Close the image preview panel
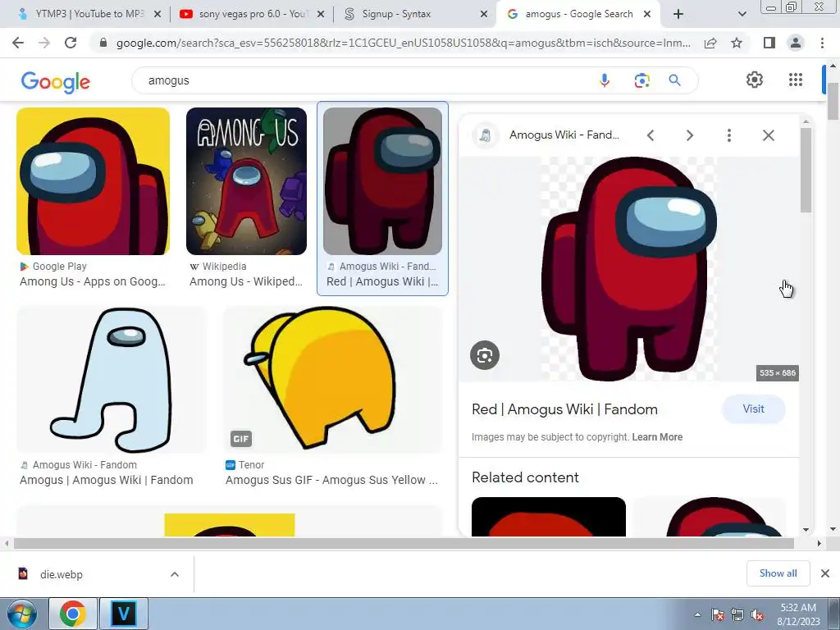840x630 pixels. pos(768,135)
